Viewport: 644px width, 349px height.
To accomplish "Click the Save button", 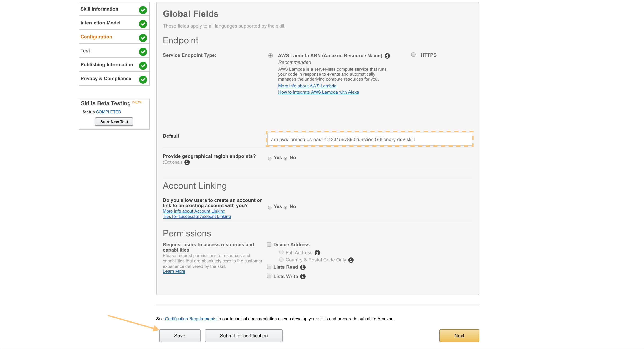I will (x=180, y=336).
